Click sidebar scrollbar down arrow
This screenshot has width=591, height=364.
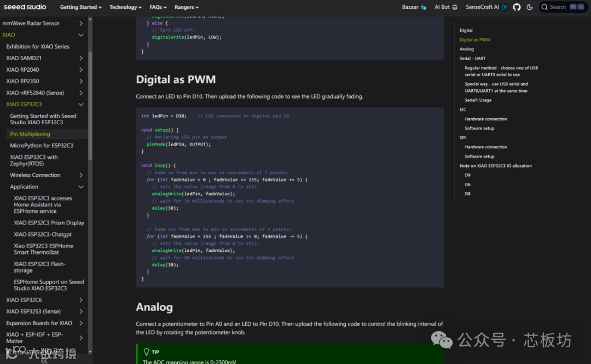click(x=90, y=351)
